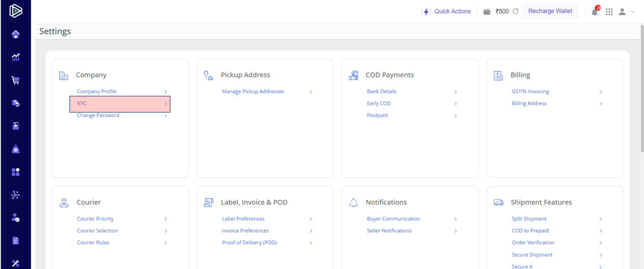The width and height of the screenshot is (644, 269).
Task: Open the network nodes icon in the sidebar
Action: pyautogui.click(x=15, y=195)
